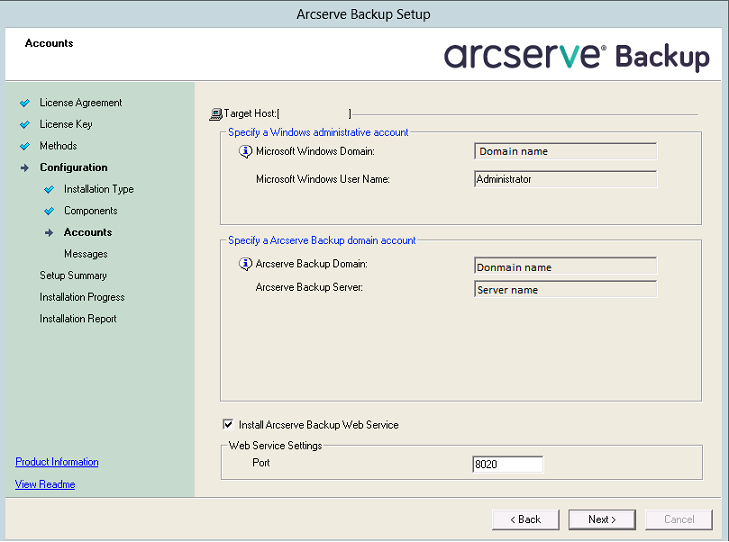
Task: Click the Arcserve Backup Setup title bar
Action: [x=364, y=14]
